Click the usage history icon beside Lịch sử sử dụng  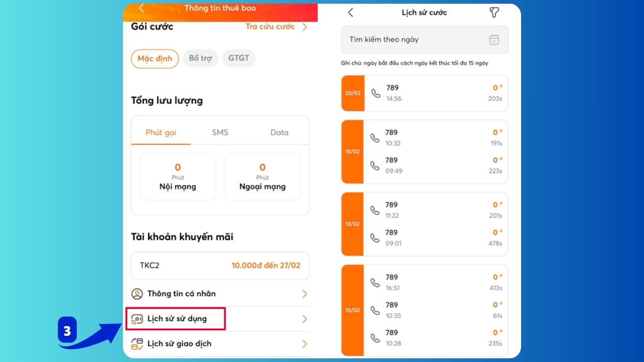click(137, 319)
